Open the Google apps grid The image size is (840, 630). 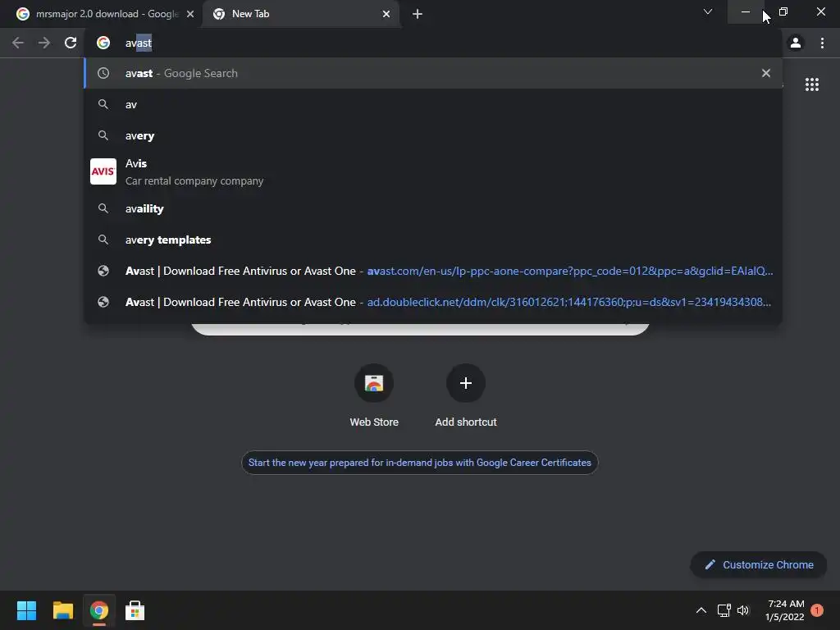812,84
